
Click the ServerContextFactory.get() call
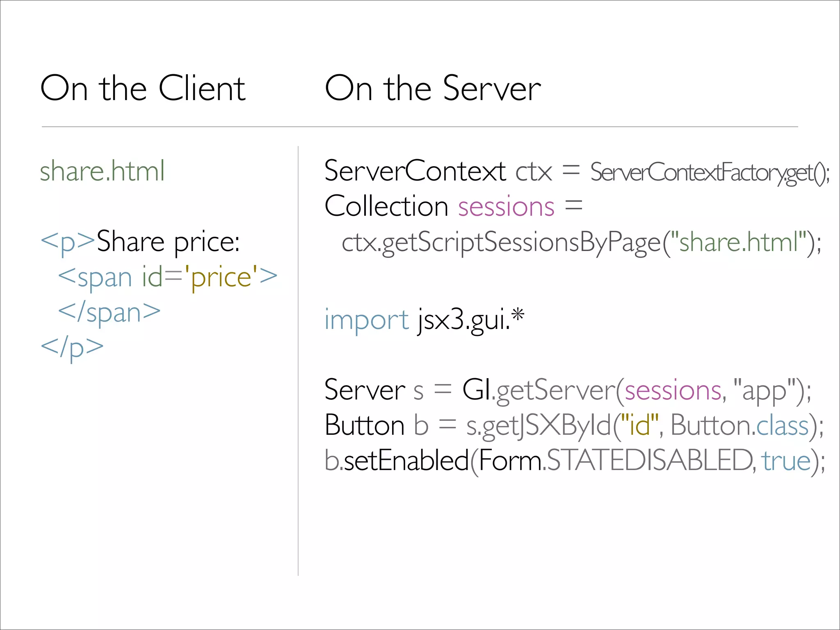(x=710, y=173)
